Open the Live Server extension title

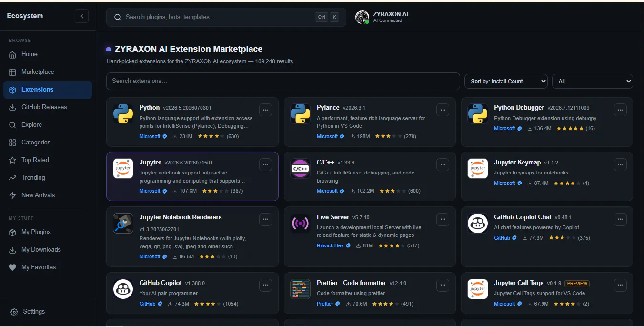(x=333, y=217)
